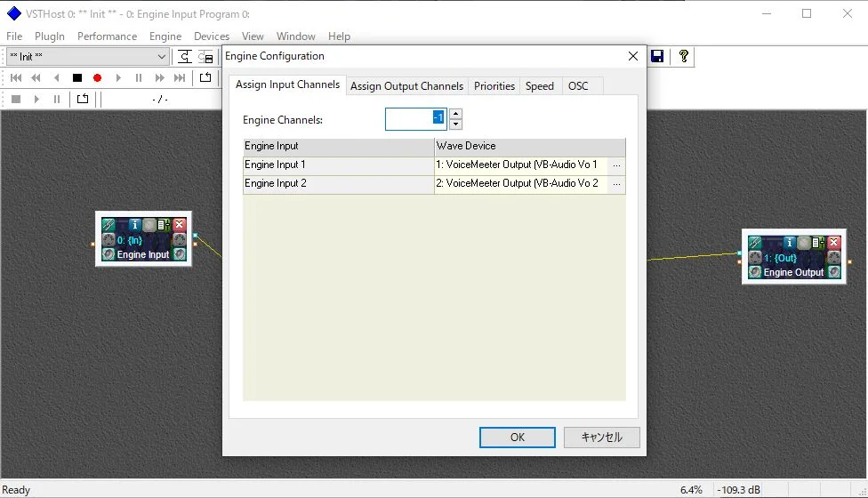Click the red X on Engine Input node
The width and height of the screenshot is (868, 498).
pos(180,225)
